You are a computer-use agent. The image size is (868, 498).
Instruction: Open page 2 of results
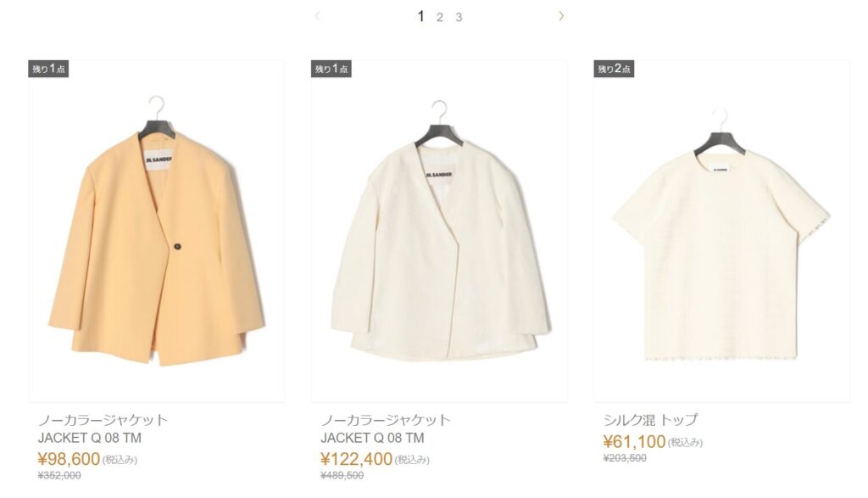[440, 17]
